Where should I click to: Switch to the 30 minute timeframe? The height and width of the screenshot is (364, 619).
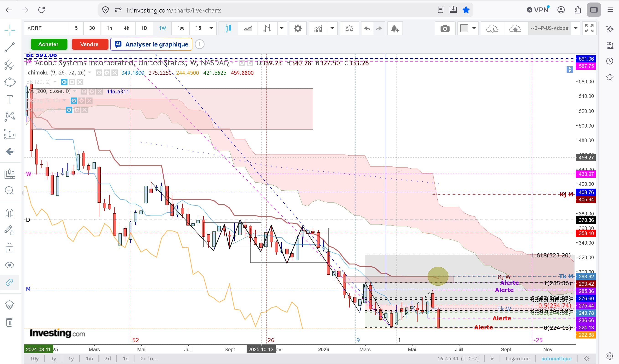pos(92,28)
